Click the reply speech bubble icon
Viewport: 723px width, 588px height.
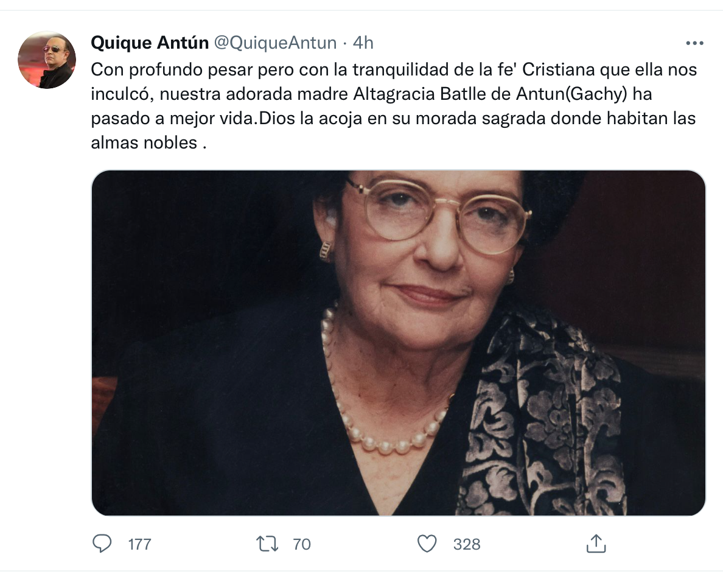coord(102,544)
